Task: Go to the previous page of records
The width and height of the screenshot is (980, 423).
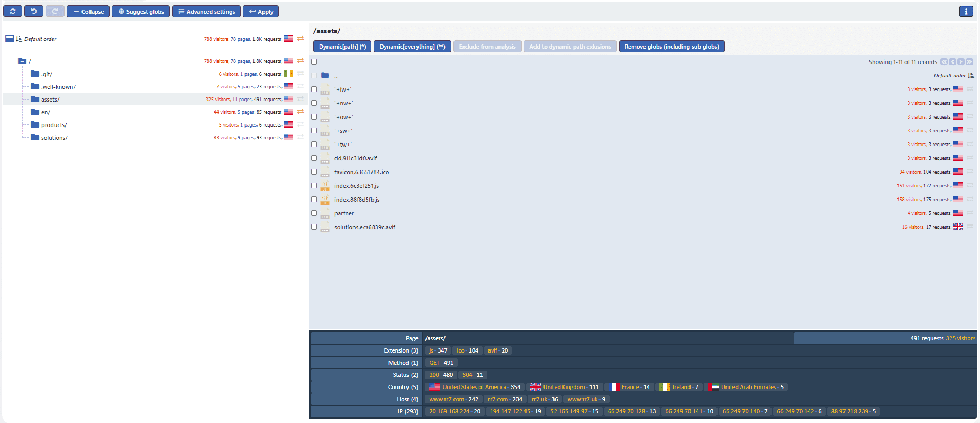Action: coord(952,62)
